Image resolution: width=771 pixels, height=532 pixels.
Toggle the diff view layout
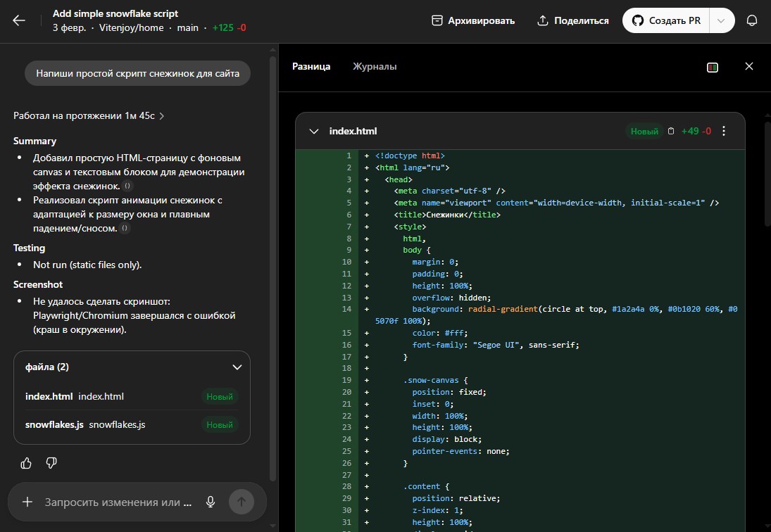coord(713,67)
